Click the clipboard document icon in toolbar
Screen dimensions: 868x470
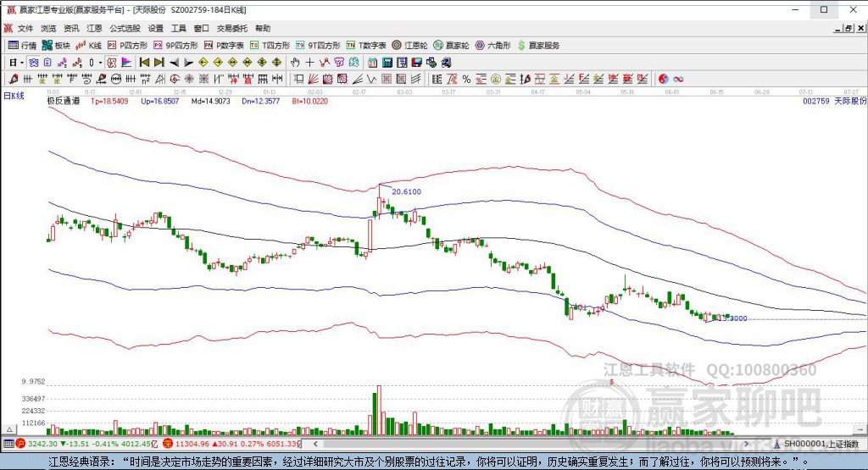[x=47, y=63]
